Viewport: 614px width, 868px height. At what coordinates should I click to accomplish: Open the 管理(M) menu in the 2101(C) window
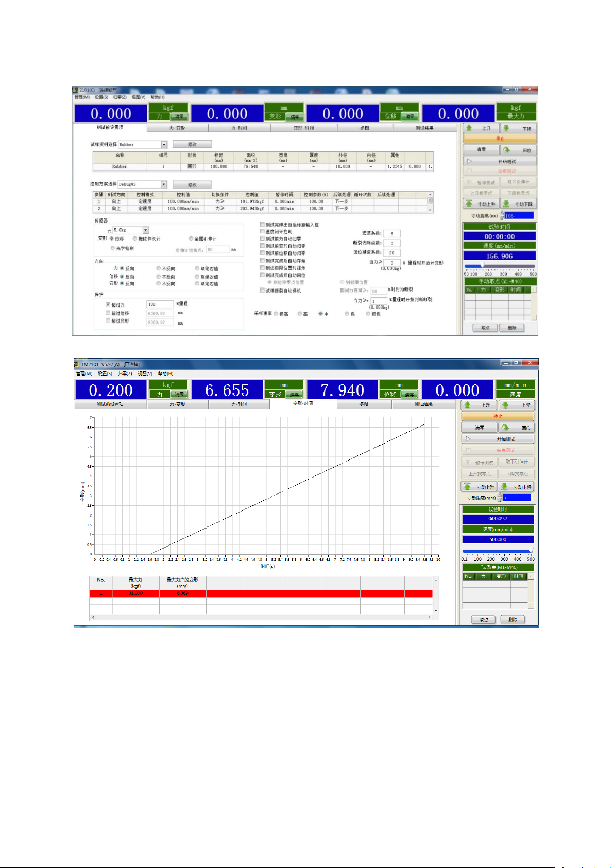click(82, 97)
